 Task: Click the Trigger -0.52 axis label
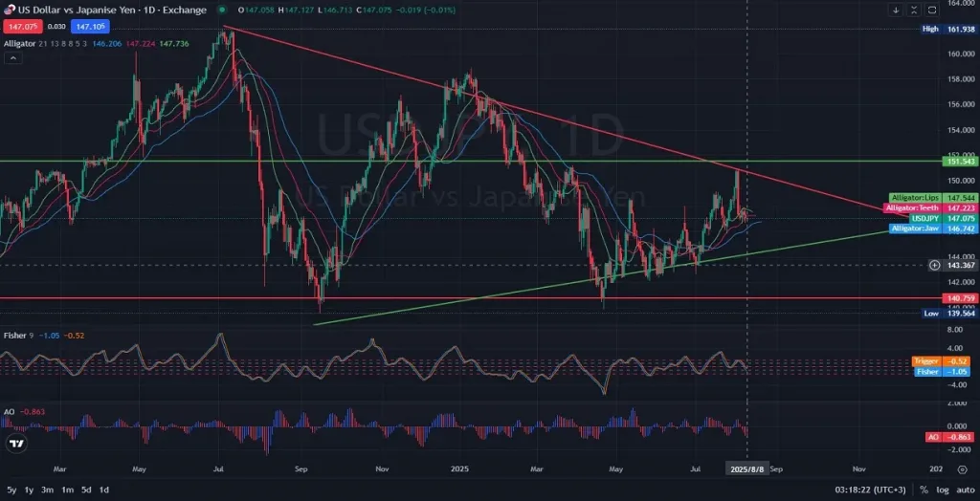pos(943,361)
